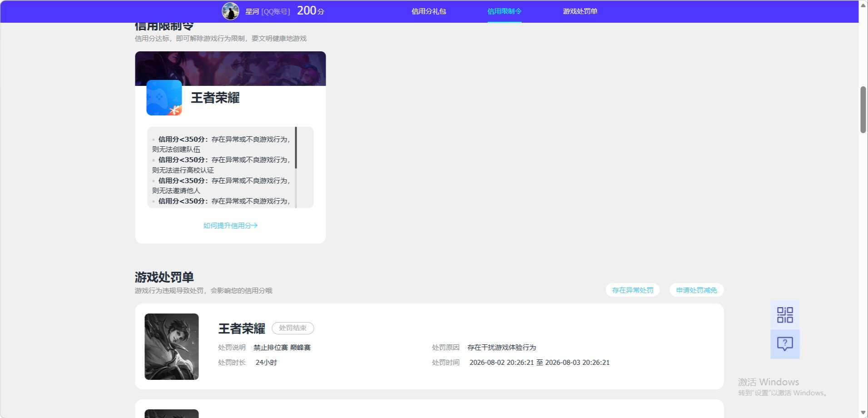Click the 处罚结束 status badge

coord(293,328)
